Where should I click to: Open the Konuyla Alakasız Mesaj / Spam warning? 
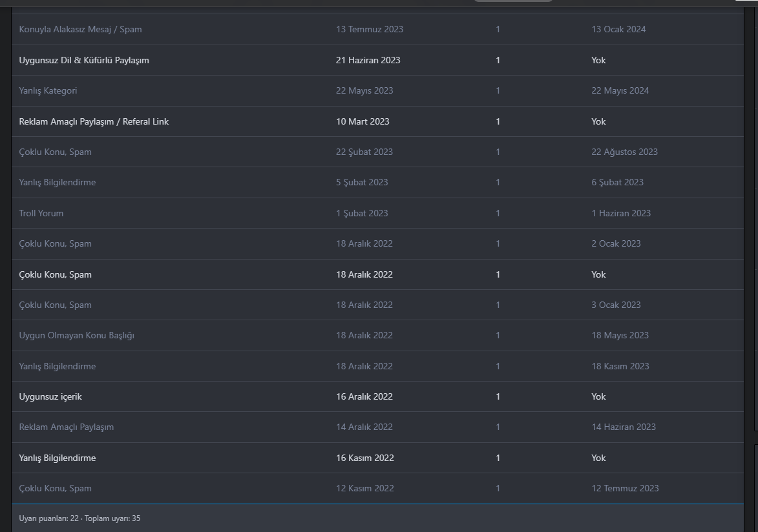click(80, 29)
